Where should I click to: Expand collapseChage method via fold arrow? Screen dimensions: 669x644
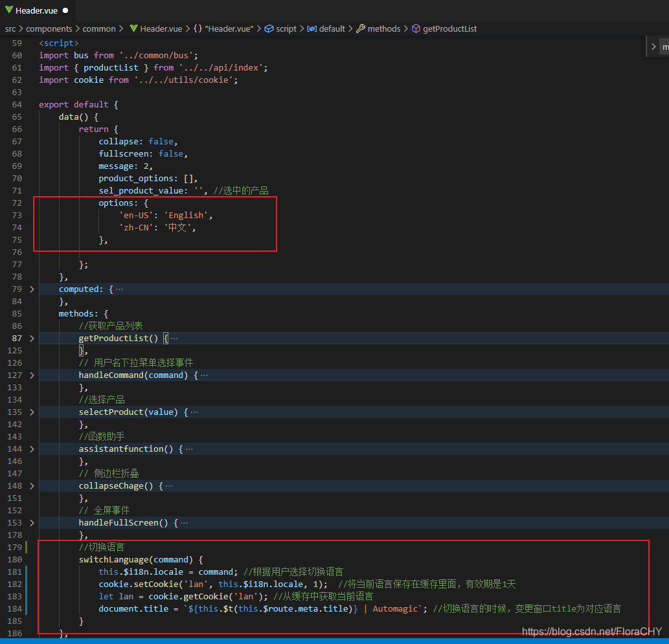click(31, 485)
